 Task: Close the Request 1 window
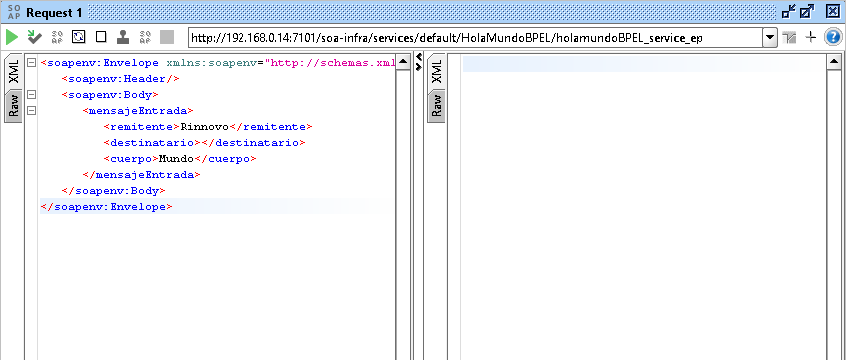point(832,12)
